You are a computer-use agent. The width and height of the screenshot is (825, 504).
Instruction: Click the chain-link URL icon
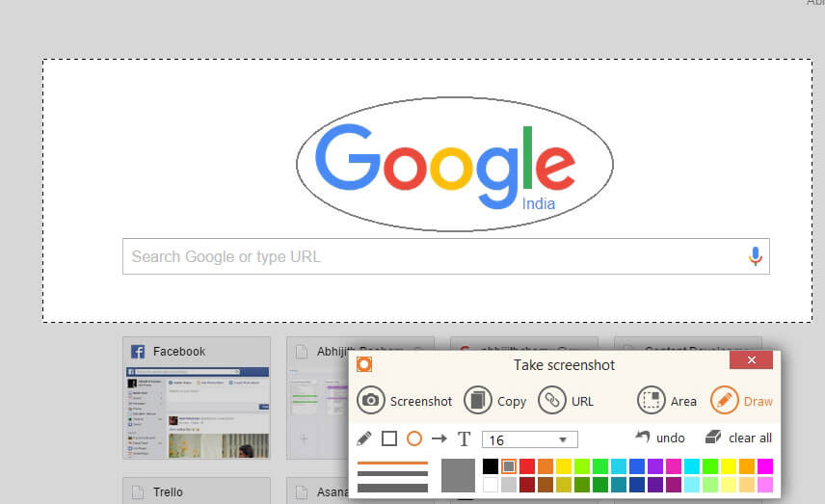pos(552,400)
